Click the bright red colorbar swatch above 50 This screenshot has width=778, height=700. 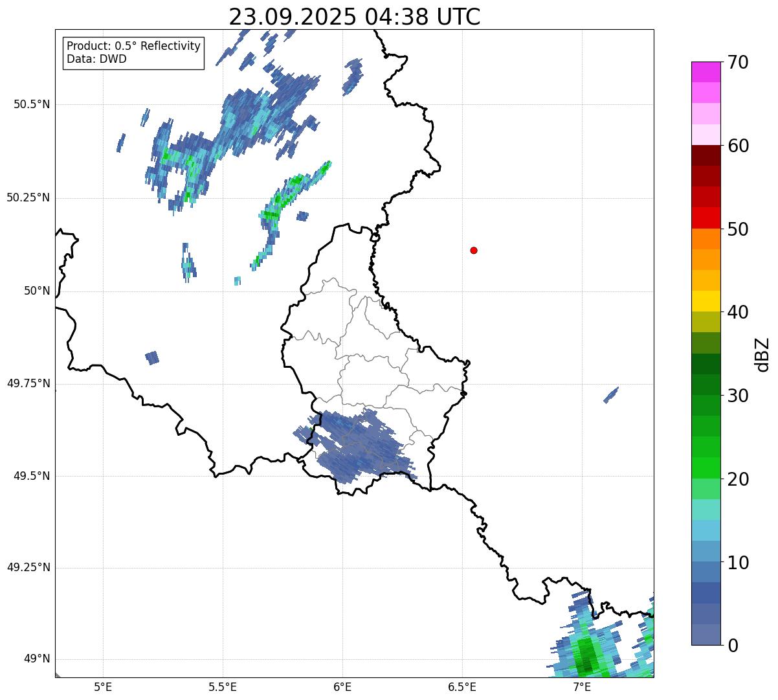[x=706, y=218]
